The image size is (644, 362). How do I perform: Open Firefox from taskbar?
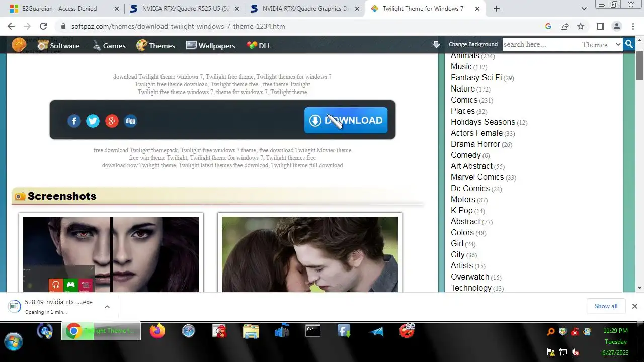pos(157,331)
